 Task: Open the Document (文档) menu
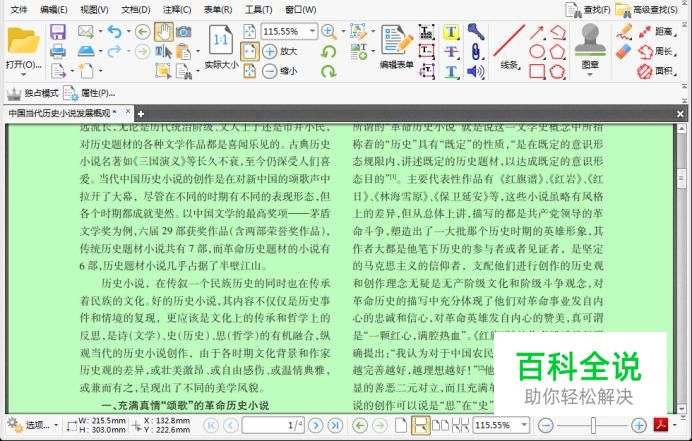point(135,9)
